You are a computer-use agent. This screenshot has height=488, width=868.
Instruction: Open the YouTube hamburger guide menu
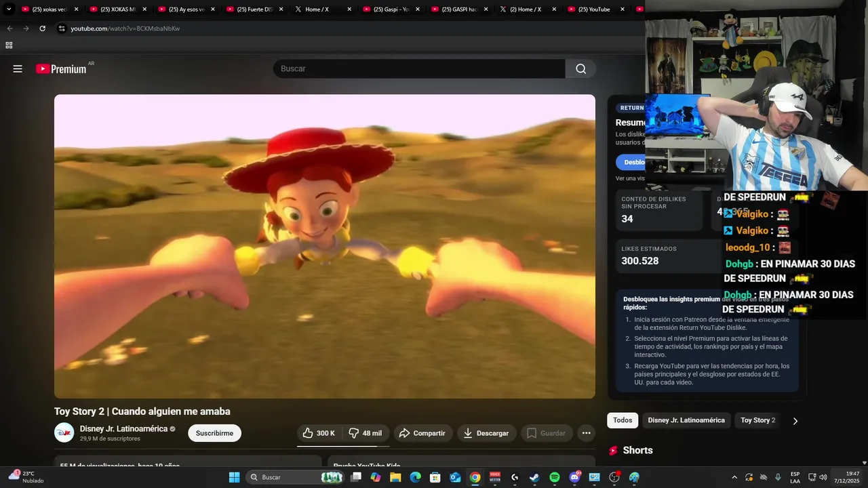click(18, 68)
